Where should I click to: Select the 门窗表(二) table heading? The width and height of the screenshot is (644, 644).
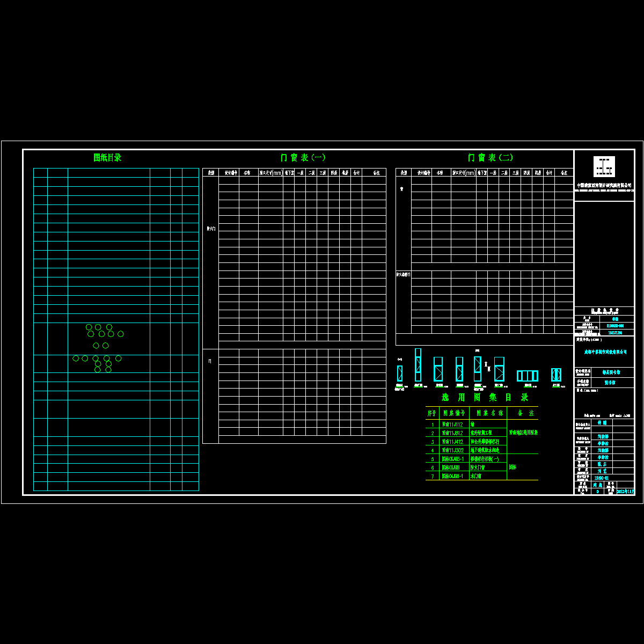tap(490, 158)
